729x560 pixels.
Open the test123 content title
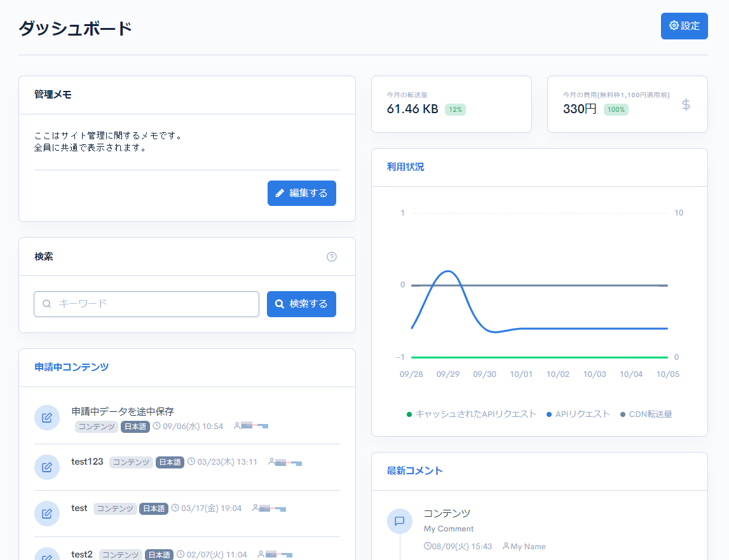(x=87, y=461)
